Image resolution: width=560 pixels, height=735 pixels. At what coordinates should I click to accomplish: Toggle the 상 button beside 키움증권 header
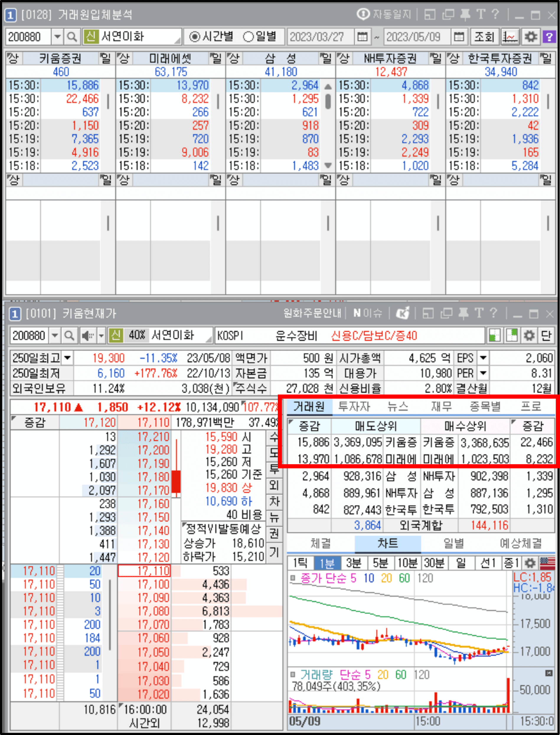pyautogui.click(x=14, y=58)
